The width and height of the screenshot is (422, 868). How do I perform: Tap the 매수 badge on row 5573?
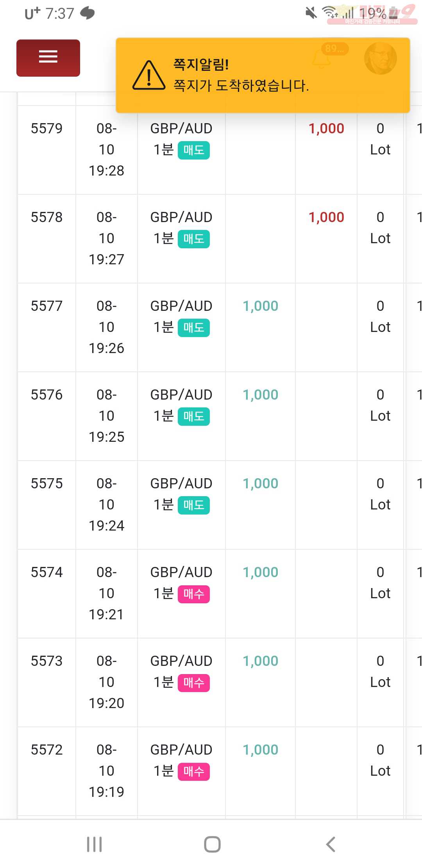pos(194,683)
